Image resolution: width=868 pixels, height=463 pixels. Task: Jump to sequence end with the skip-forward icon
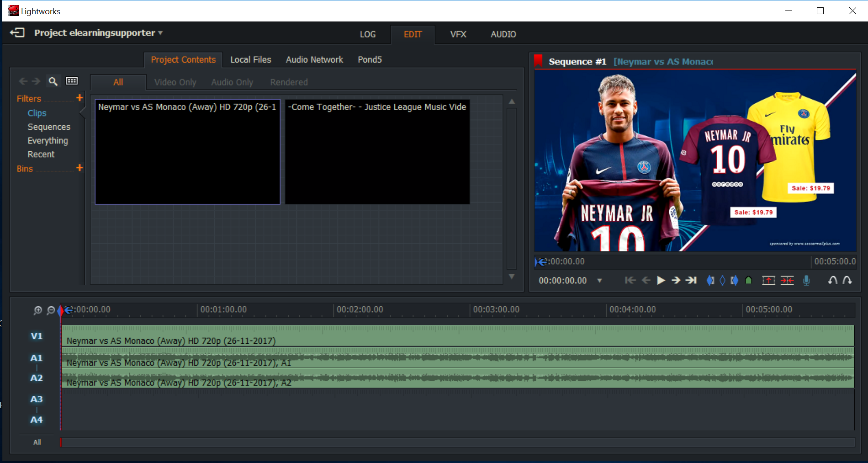pyautogui.click(x=691, y=280)
